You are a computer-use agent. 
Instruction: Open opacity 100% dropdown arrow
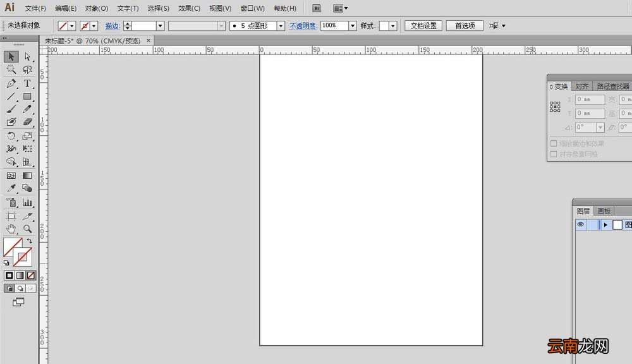click(x=353, y=26)
